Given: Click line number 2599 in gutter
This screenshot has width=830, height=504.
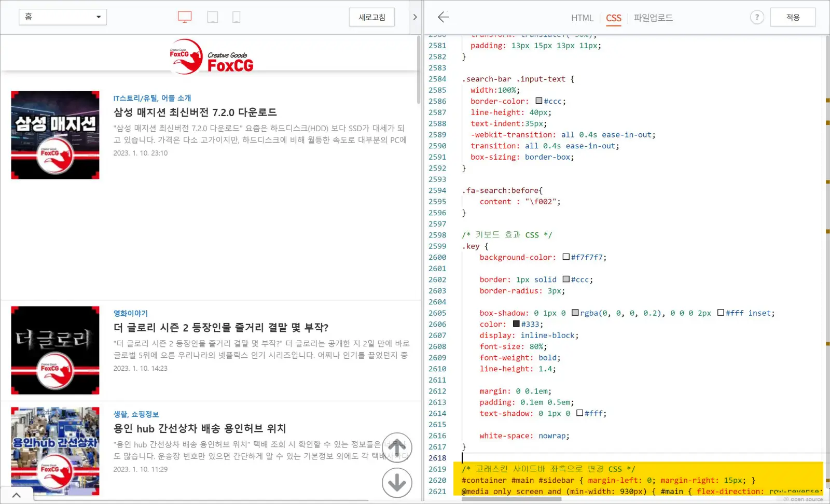Looking at the screenshot, I should click(x=437, y=246).
